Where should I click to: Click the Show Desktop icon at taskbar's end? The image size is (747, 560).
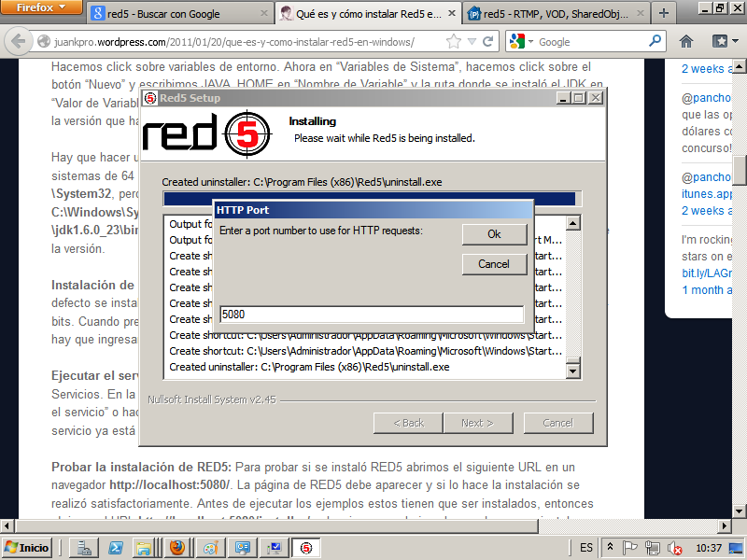(x=738, y=548)
